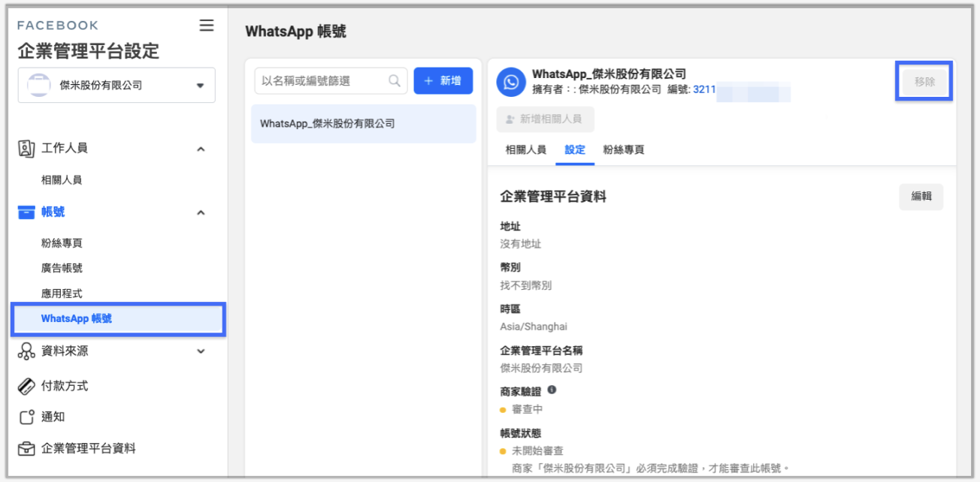
Task: Open the hamburger menu in the sidebar
Action: click(206, 26)
